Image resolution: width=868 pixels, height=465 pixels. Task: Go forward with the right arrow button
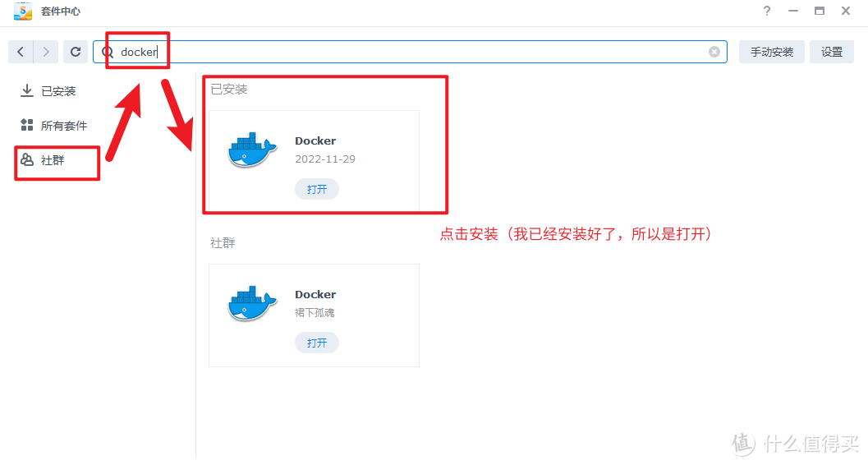coord(46,52)
